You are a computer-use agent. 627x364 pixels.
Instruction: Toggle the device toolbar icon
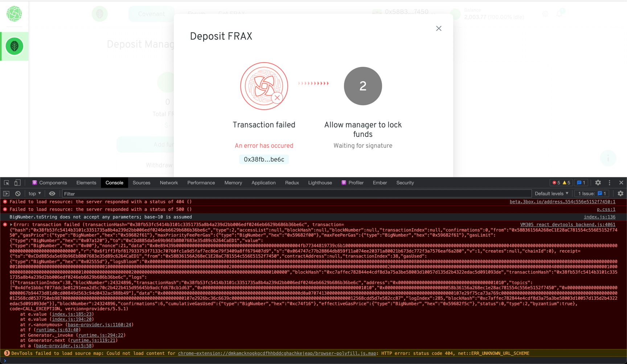(x=17, y=183)
